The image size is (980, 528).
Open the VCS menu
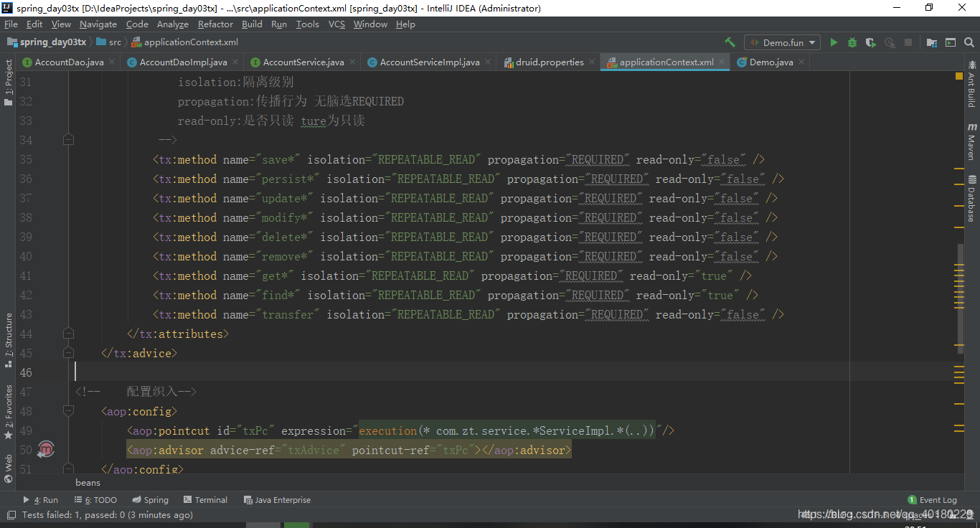(336, 24)
